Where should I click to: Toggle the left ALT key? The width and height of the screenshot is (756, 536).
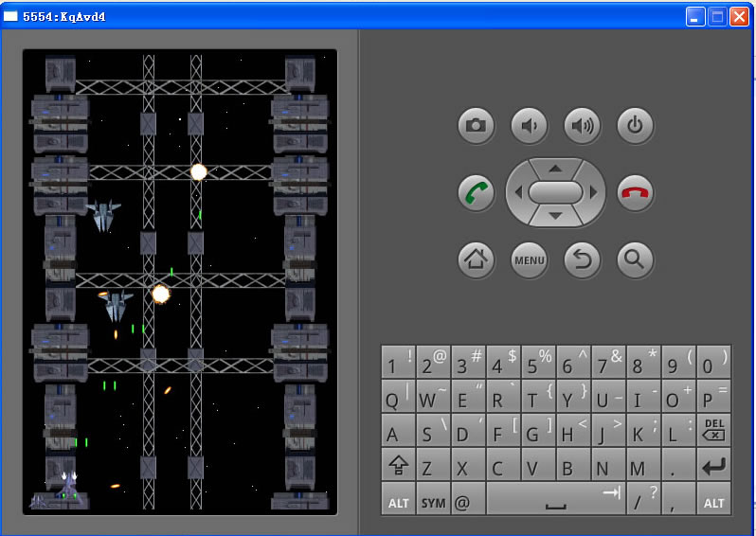pyautogui.click(x=399, y=501)
